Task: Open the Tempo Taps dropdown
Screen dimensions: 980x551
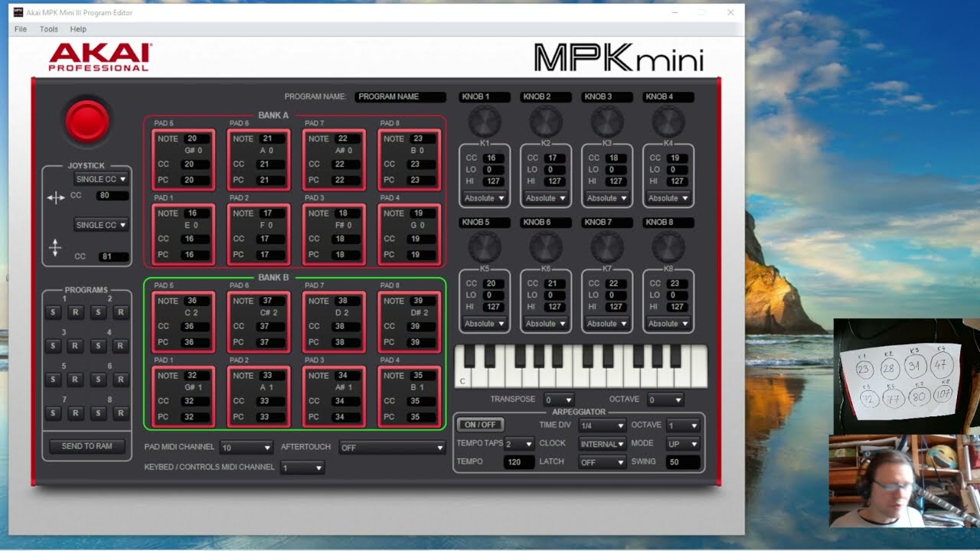Action: pos(518,444)
